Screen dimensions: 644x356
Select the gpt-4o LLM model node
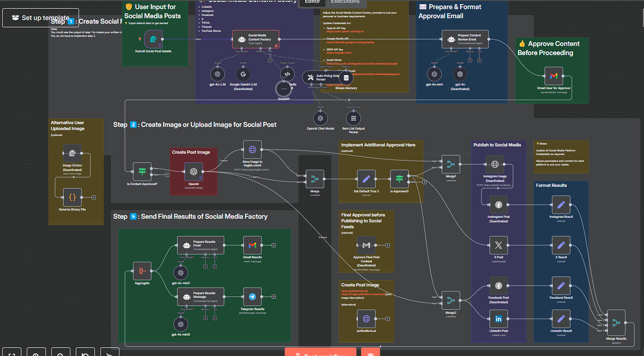pos(217,74)
